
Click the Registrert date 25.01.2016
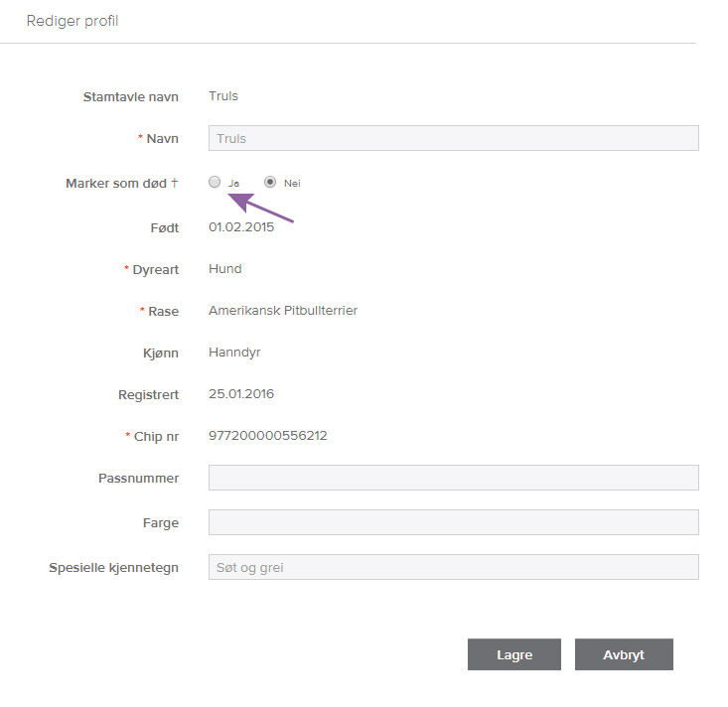[241, 394]
